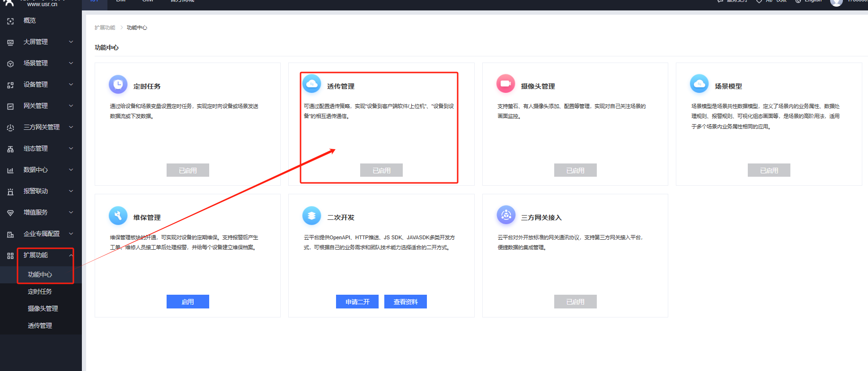Click the 二次开发 card title
This screenshot has width=868, height=371.
(341, 217)
